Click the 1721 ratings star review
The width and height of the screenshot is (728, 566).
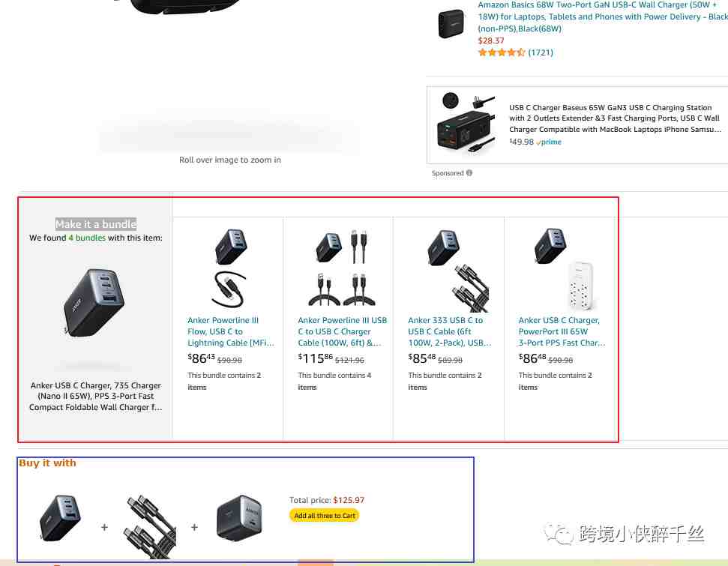click(x=515, y=52)
